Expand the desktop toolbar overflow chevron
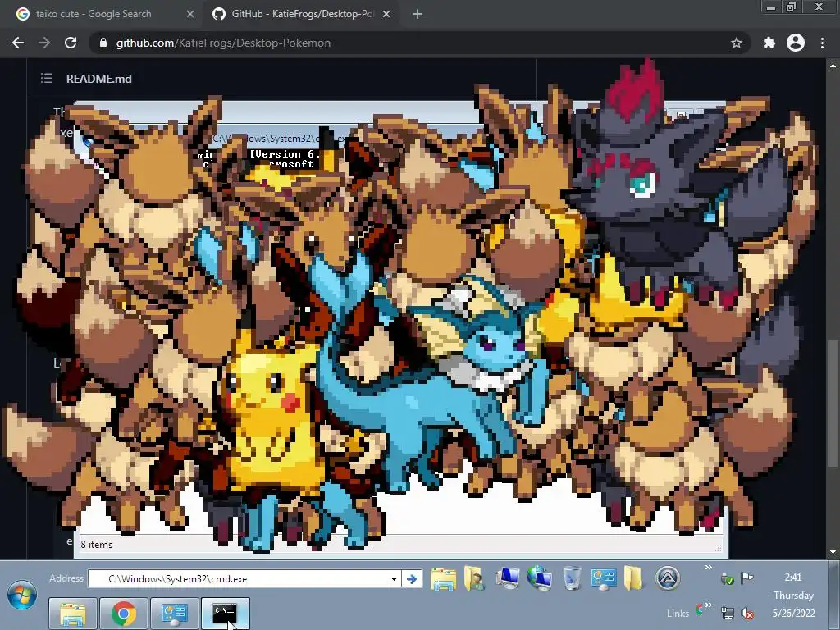The image size is (840, 630). [x=708, y=568]
